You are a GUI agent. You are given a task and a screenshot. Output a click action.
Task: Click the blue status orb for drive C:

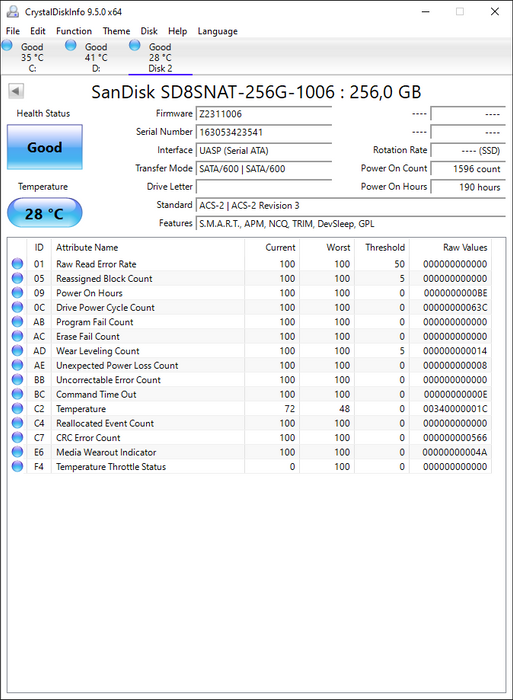7,45
